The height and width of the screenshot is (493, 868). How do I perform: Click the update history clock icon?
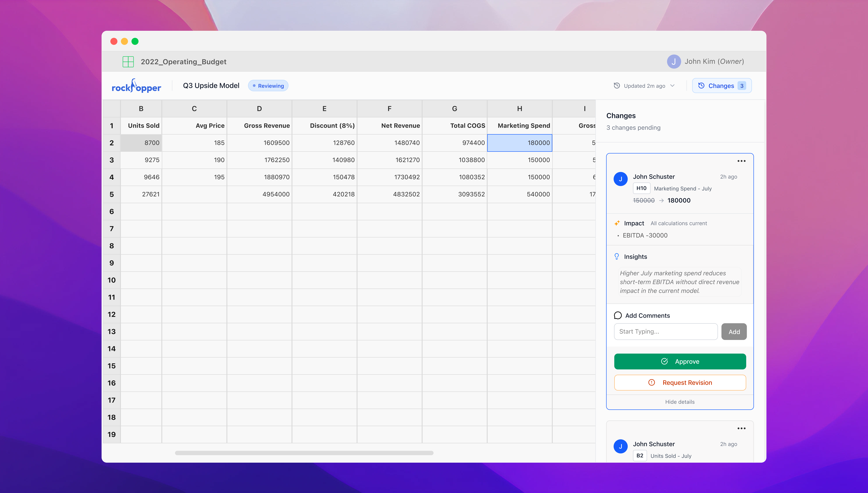click(617, 86)
